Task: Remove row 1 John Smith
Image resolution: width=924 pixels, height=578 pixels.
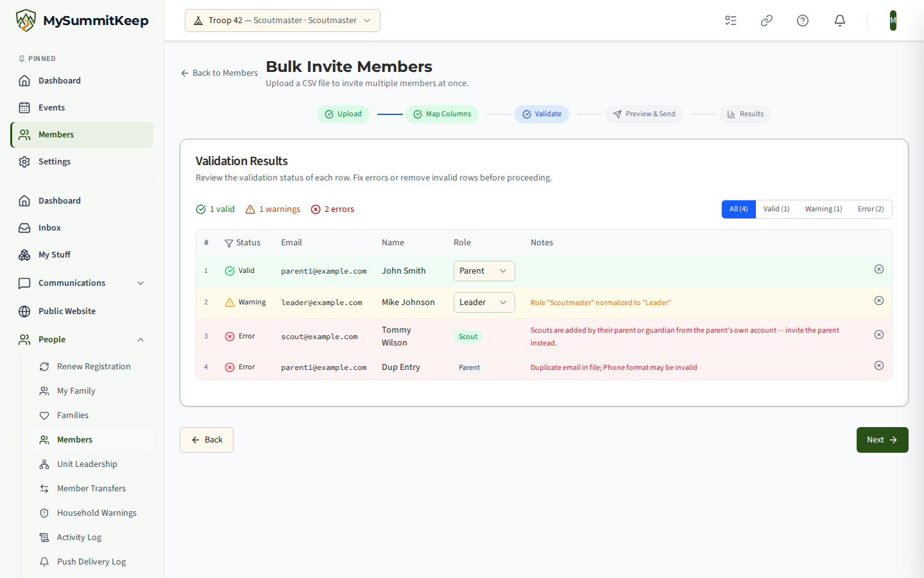Action: [x=879, y=269]
